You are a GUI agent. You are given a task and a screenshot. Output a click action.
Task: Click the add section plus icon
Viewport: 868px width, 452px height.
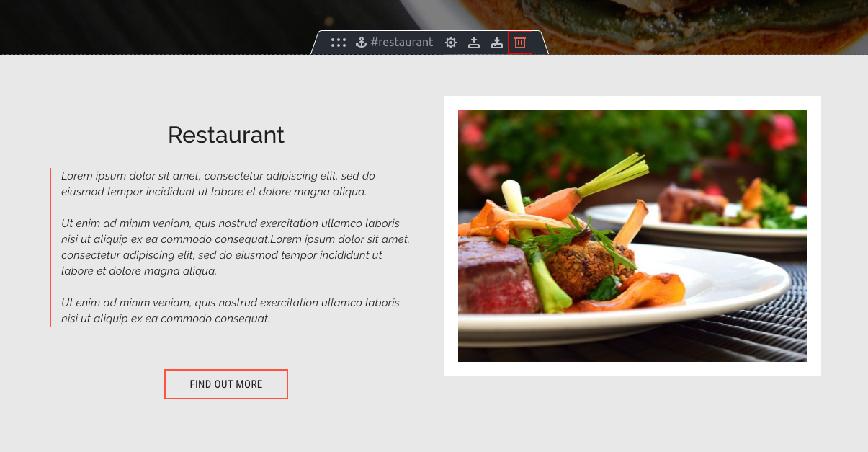(x=474, y=43)
